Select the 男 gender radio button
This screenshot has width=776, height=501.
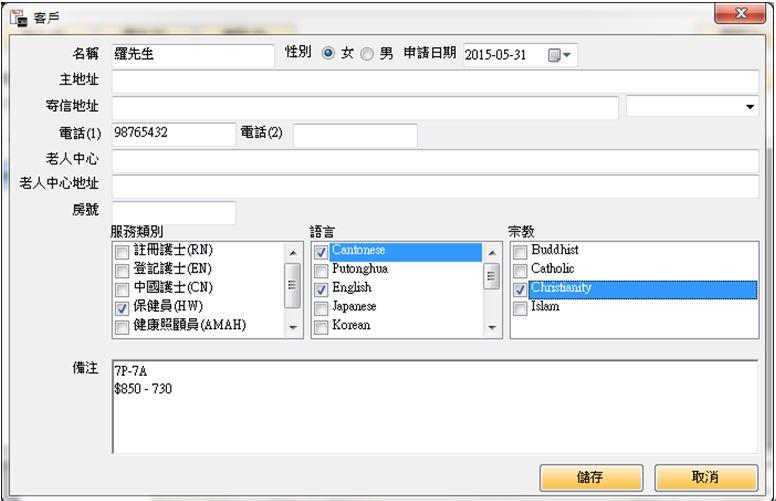pyautogui.click(x=366, y=54)
